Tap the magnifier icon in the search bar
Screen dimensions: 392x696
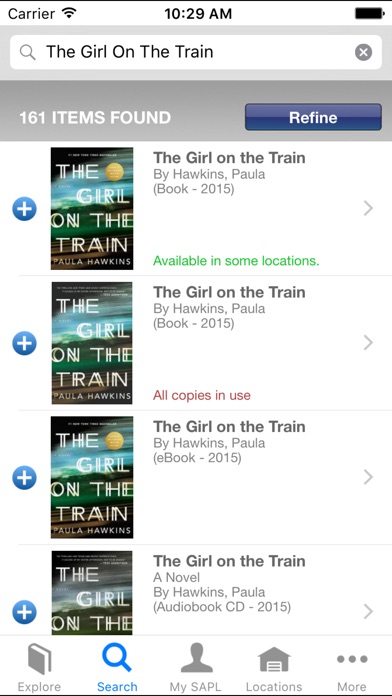28,52
